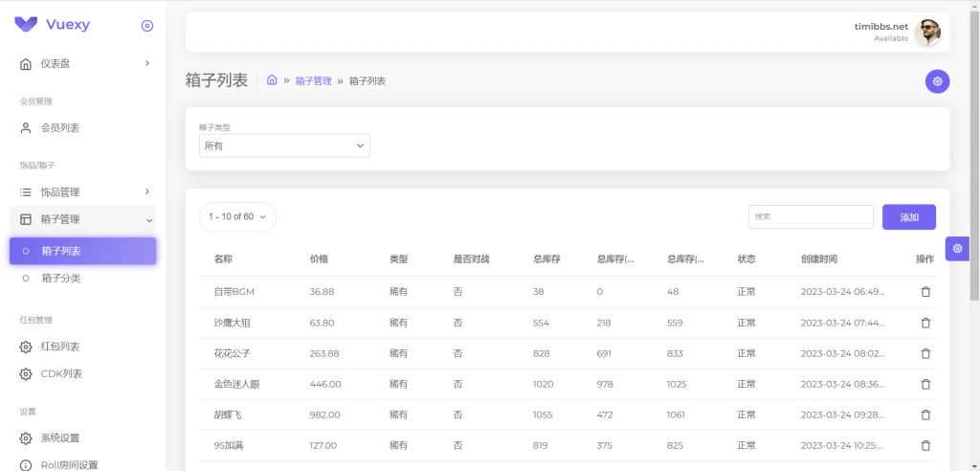Toggle the sidebar collapse ring icon
The height and width of the screenshot is (471, 980).
147,26
